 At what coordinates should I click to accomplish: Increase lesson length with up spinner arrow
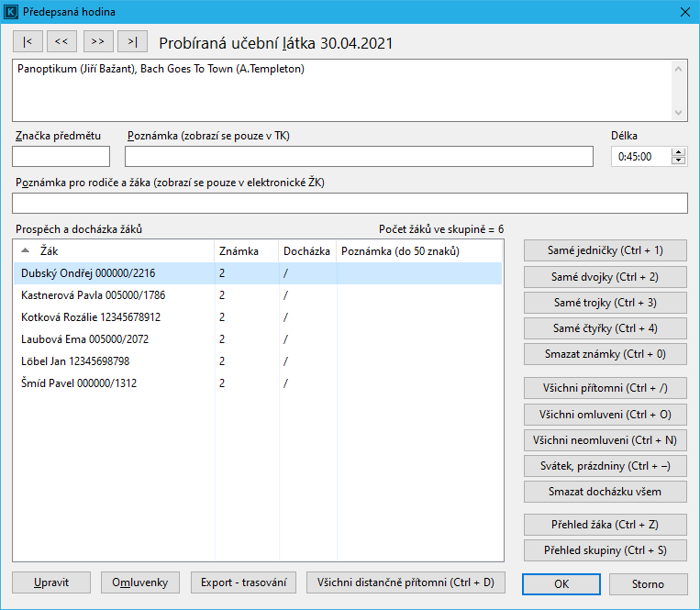click(679, 152)
